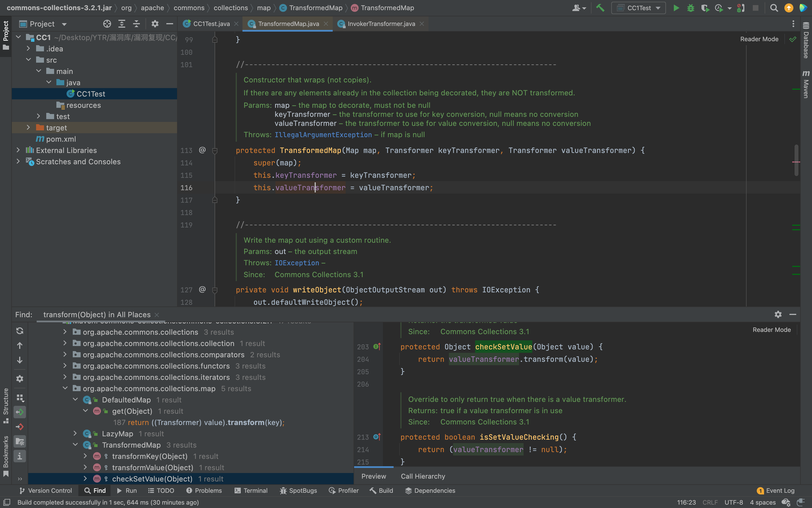Click the 116:23 cursor position indicator
The image size is (812, 508).
coord(686,502)
